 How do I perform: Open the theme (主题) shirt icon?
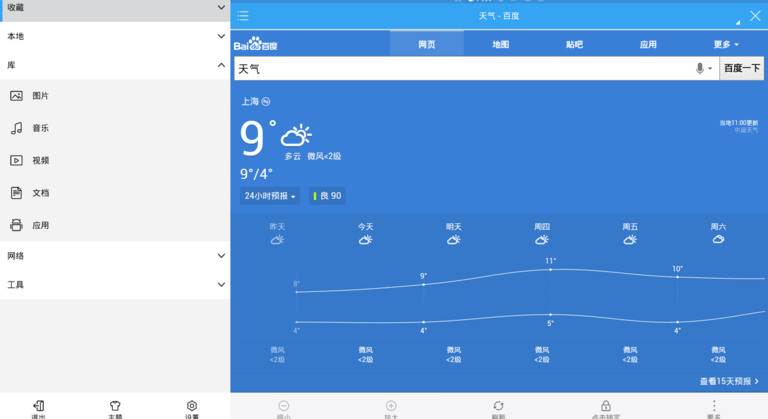[115, 406]
